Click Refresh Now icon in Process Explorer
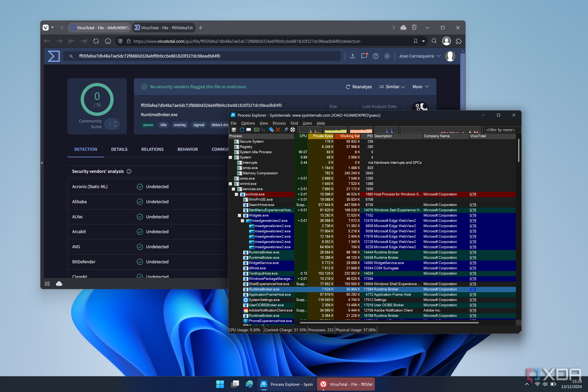Screen dimensions: 588x392 [242, 130]
